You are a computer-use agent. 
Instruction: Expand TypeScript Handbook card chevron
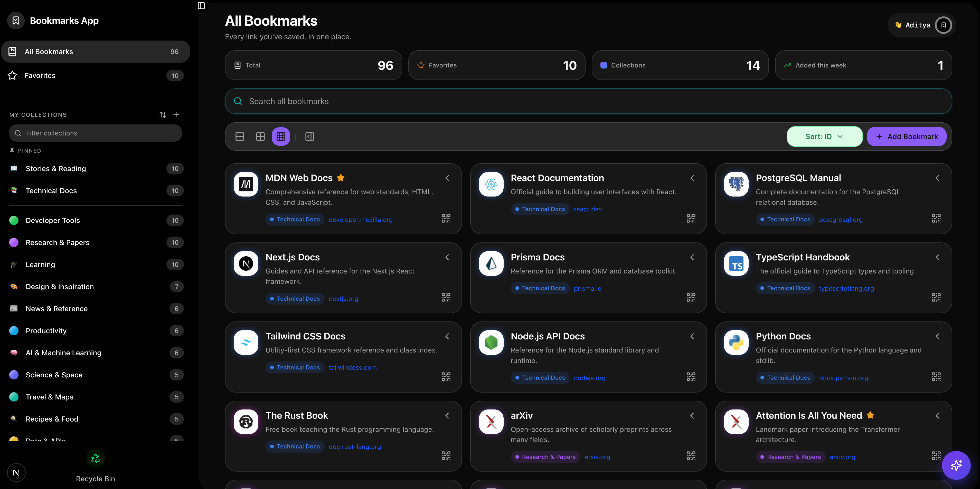click(937, 257)
